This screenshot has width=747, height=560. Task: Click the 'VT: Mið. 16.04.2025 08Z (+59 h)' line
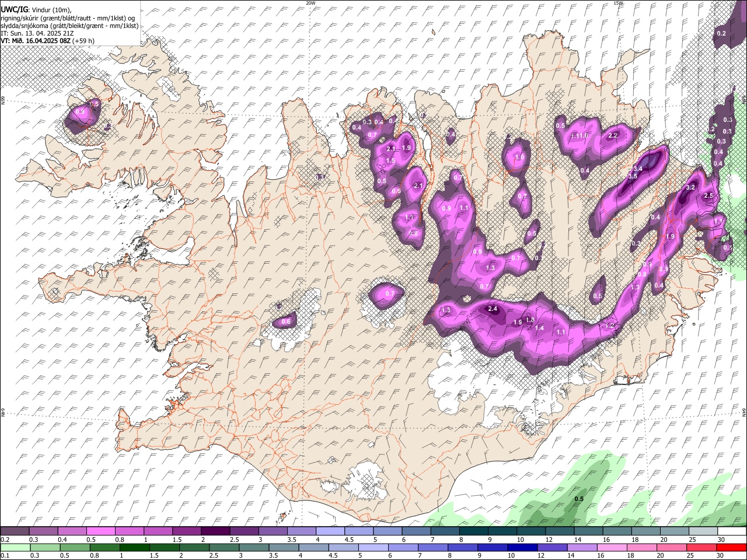tap(47, 41)
